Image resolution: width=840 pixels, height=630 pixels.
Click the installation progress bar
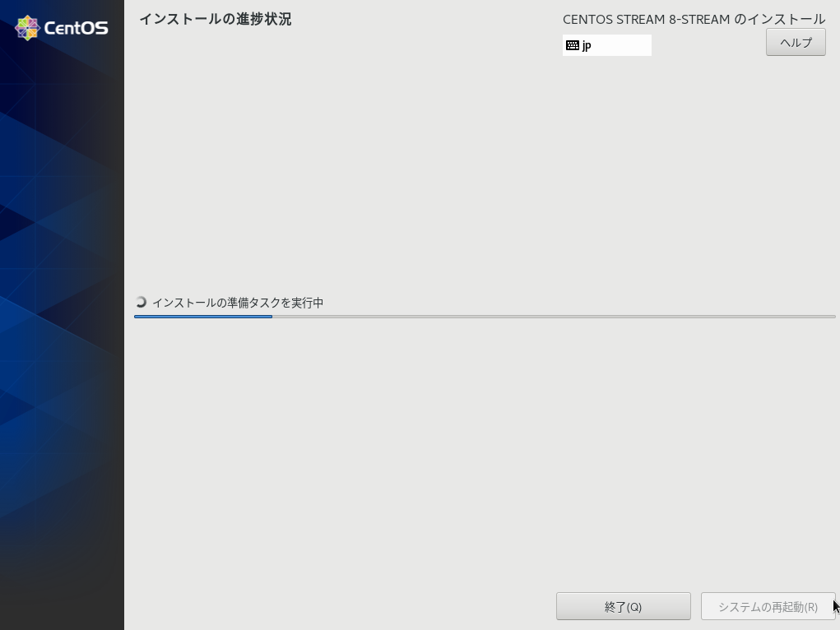[x=485, y=317]
